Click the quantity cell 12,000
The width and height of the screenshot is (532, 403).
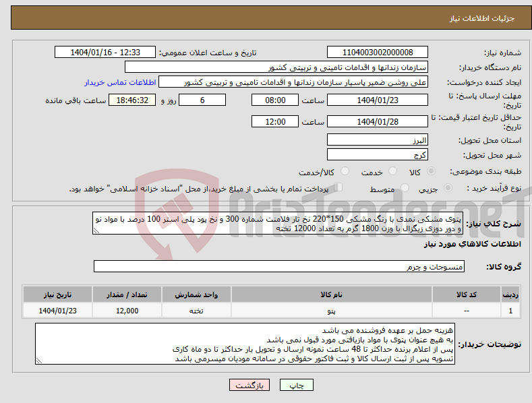pyautogui.click(x=127, y=311)
